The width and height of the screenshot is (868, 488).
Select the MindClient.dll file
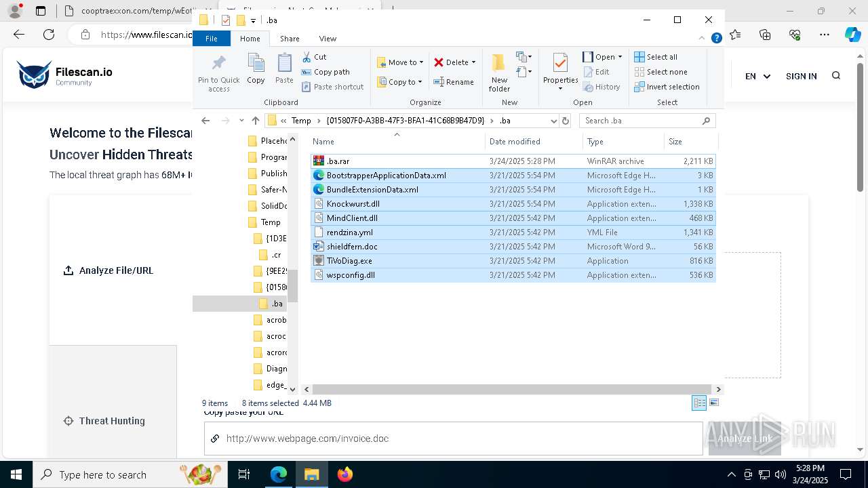pos(513,218)
